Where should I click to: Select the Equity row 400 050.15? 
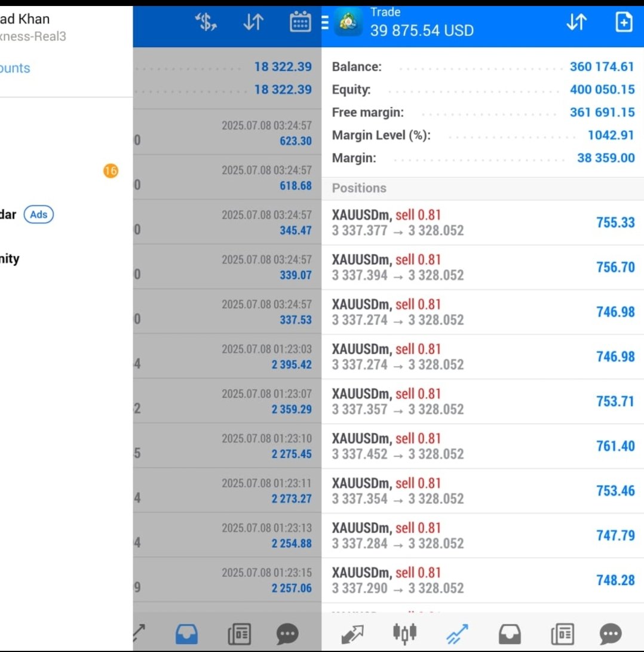tap(483, 90)
